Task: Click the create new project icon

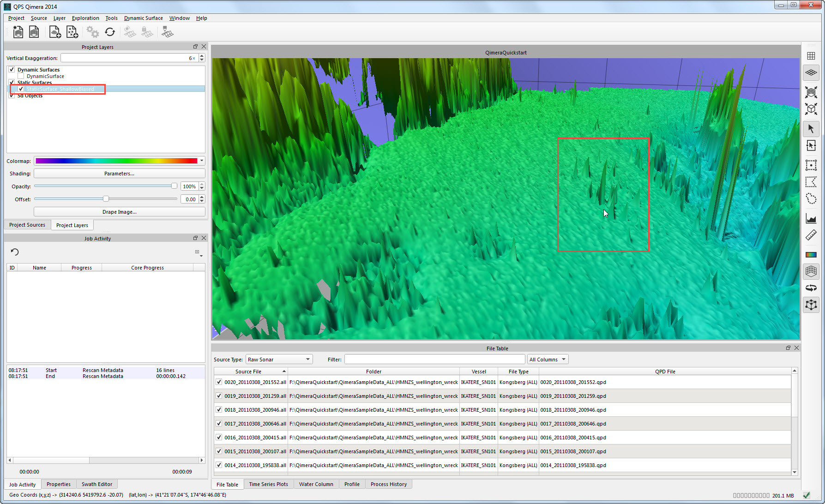Action: click(x=18, y=32)
